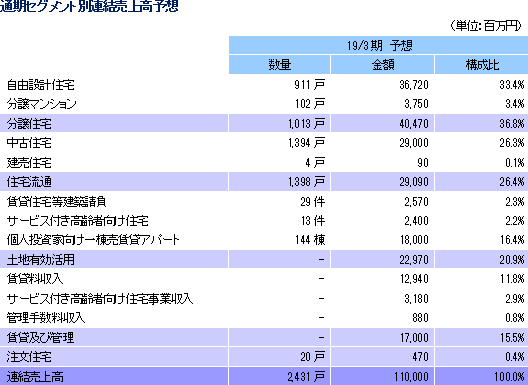The width and height of the screenshot is (528, 385).
Task: Click the ratio 2.9%
Action: (515, 299)
